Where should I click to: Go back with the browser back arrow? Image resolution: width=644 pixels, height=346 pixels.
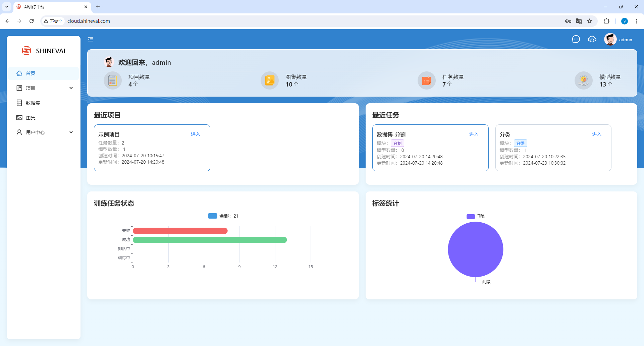pyautogui.click(x=7, y=21)
